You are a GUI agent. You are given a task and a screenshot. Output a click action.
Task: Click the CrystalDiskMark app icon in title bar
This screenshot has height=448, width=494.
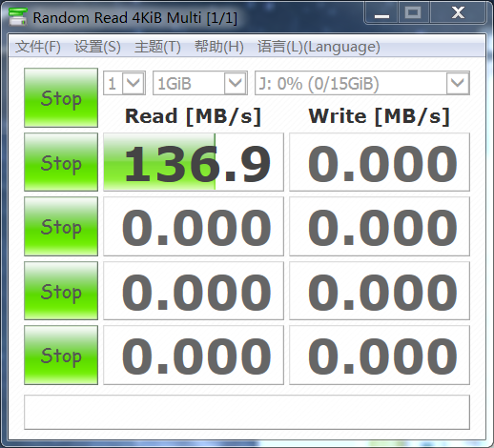[x=18, y=17]
